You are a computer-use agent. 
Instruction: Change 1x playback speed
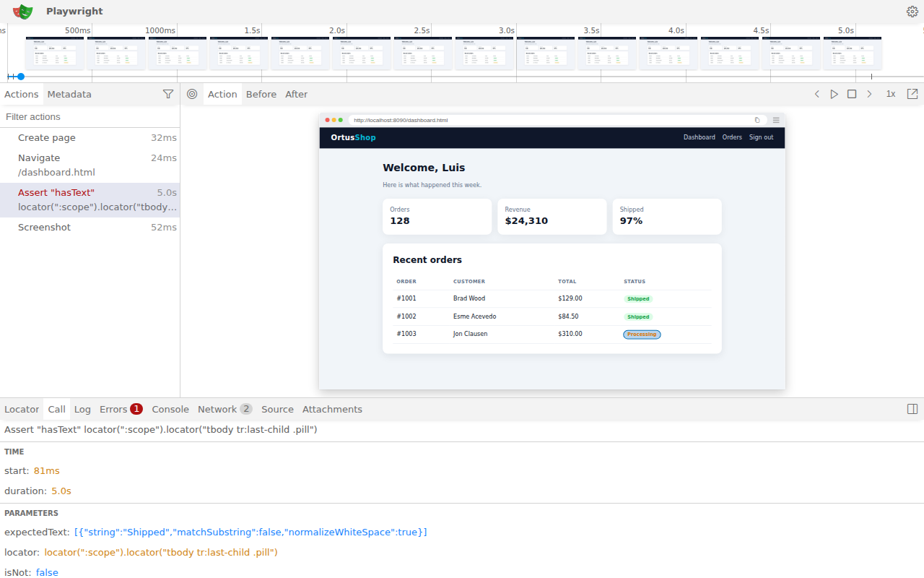[891, 94]
